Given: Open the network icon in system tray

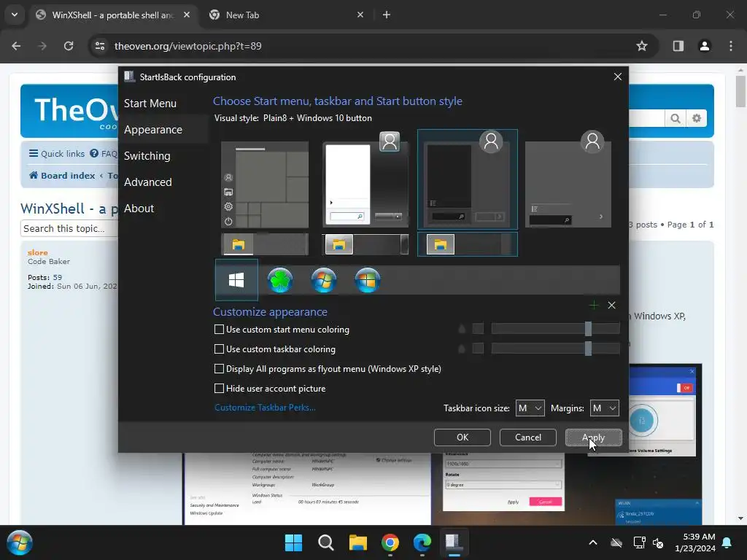Looking at the screenshot, I should 639,542.
